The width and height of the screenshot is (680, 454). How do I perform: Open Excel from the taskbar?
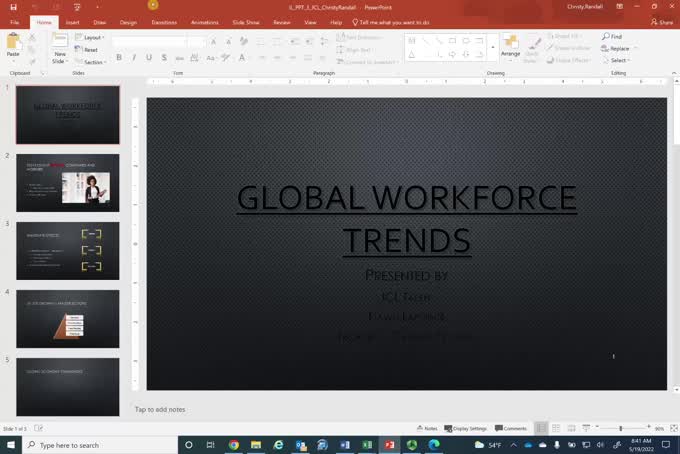tap(367, 445)
